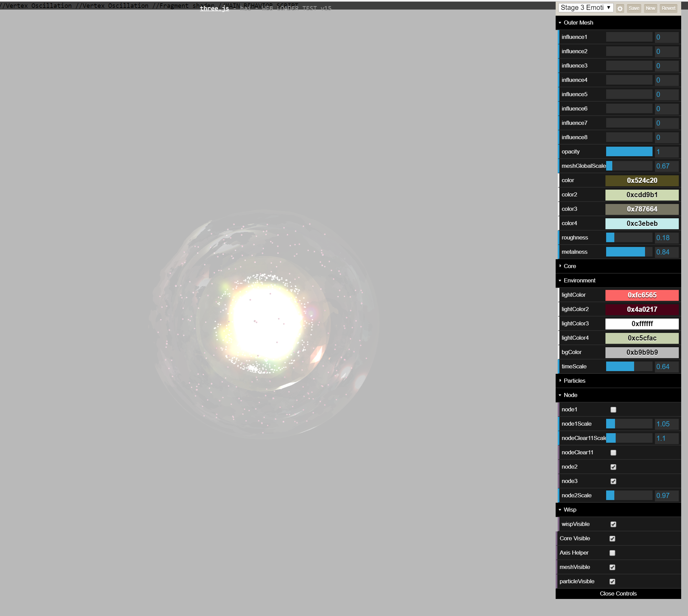The height and width of the screenshot is (616, 688).
Task: Uncheck the node3 checkbox
Action: (x=613, y=481)
